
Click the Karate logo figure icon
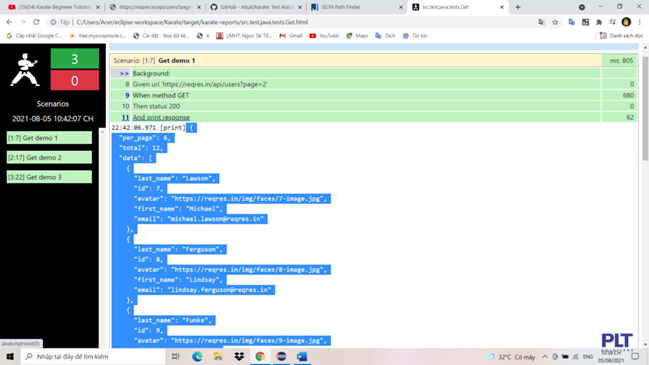point(24,70)
